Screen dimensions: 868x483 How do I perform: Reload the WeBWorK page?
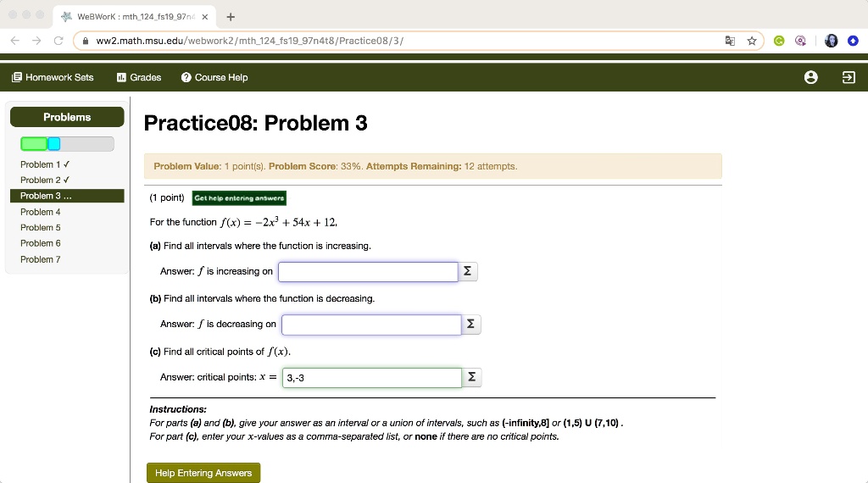[x=58, y=41]
